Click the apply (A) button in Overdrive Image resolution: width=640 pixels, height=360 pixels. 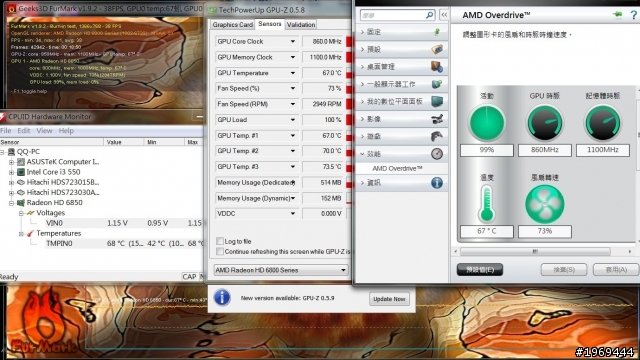point(616,269)
